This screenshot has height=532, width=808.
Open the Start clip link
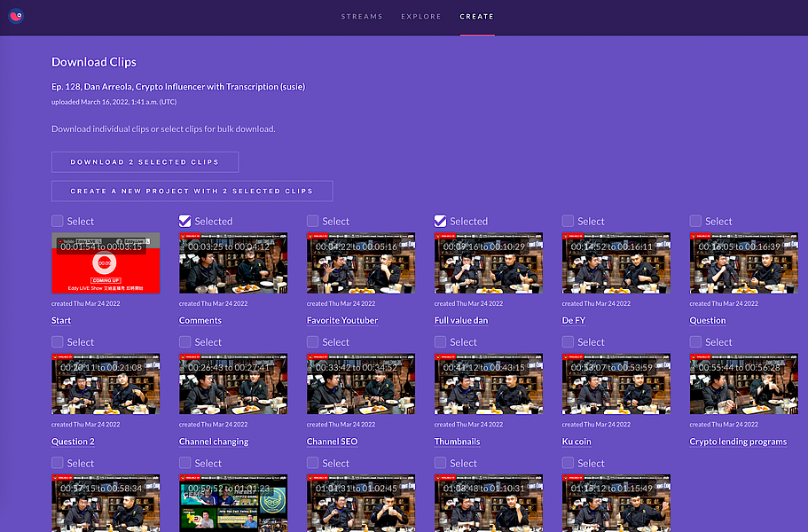click(61, 320)
